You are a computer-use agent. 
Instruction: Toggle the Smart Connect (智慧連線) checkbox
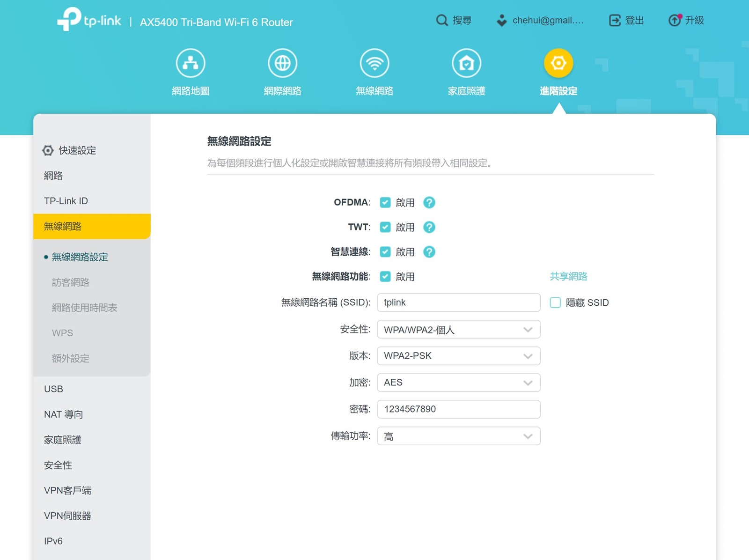coord(385,252)
